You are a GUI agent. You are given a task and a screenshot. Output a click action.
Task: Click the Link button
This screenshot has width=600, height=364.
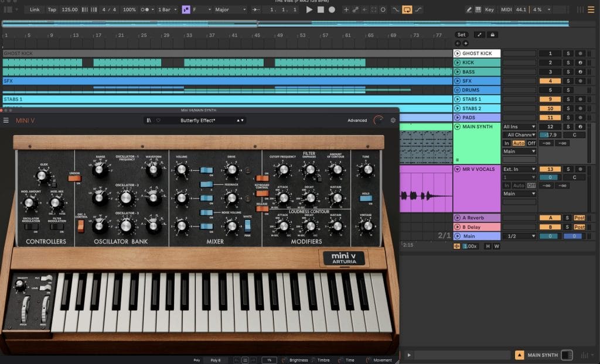(x=35, y=9)
